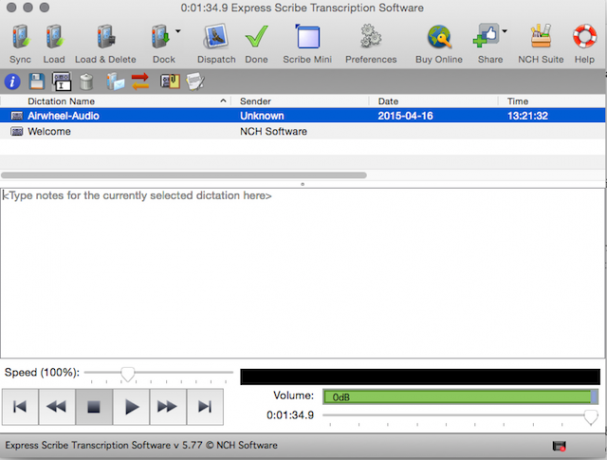Click the black waveform display bar
This screenshot has height=460, width=607.
click(x=420, y=377)
